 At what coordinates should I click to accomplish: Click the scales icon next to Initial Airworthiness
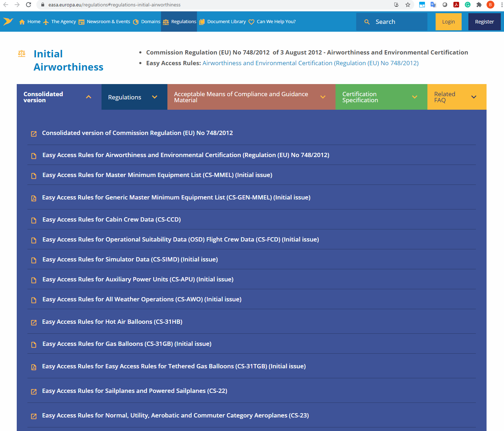pos(22,54)
